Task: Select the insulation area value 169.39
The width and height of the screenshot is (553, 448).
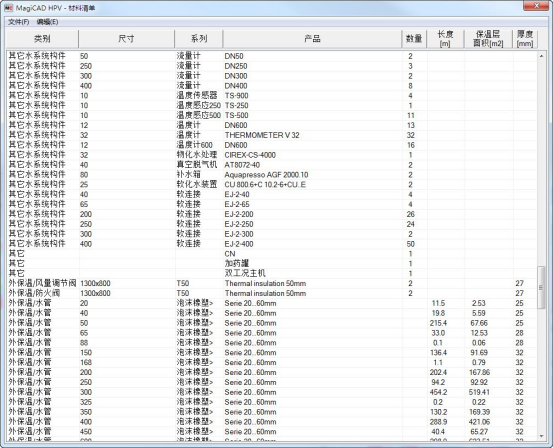Action: [479, 412]
